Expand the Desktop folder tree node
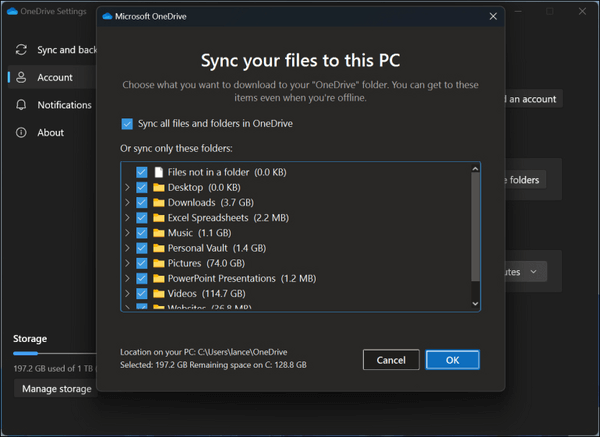600x437 pixels. 127,187
